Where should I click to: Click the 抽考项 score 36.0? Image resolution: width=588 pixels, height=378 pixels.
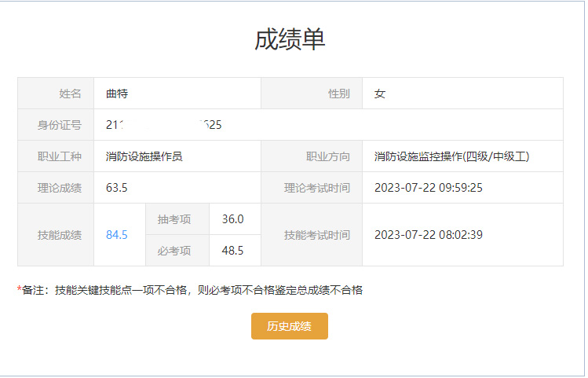[233, 219]
